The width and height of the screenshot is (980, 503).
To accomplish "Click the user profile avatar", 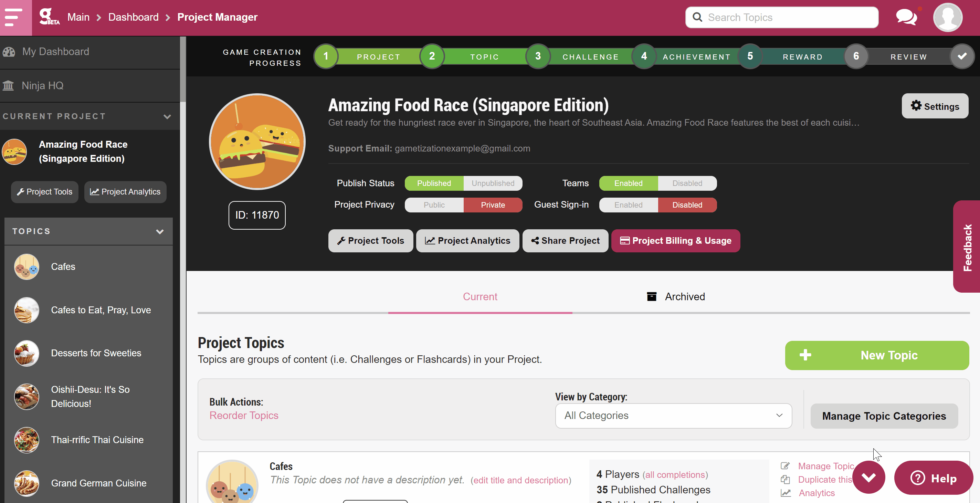I will coord(947,18).
